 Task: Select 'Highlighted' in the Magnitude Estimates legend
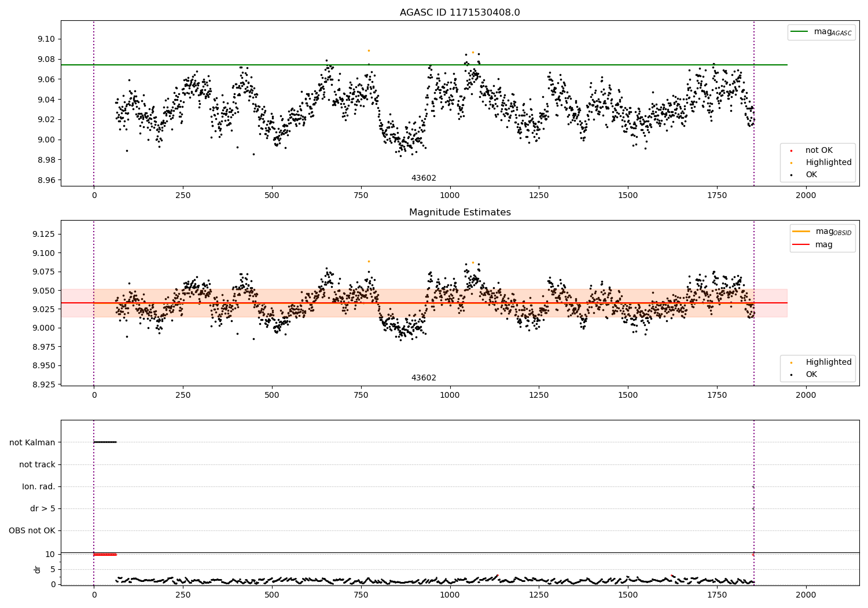829,362
